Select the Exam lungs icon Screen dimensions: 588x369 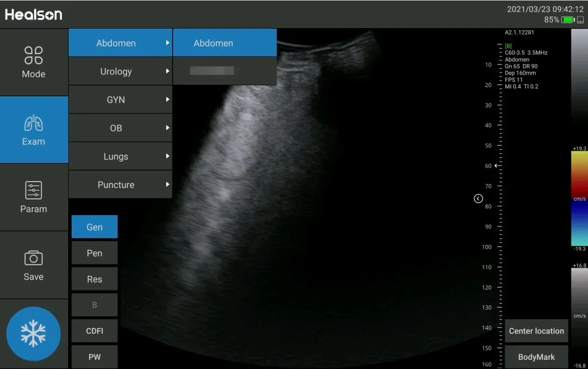click(x=34, y=123)
